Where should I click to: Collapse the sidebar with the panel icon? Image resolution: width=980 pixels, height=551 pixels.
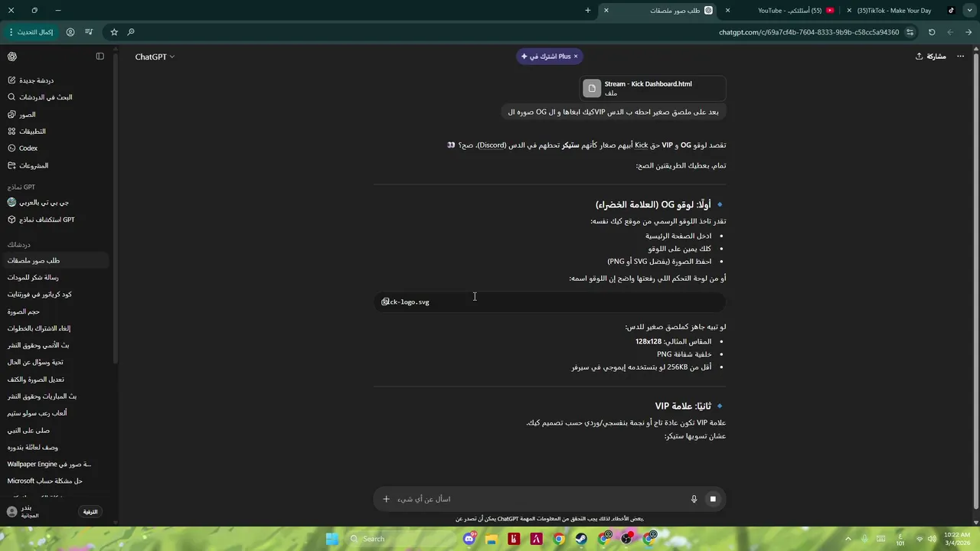click(x=100, y=57)
